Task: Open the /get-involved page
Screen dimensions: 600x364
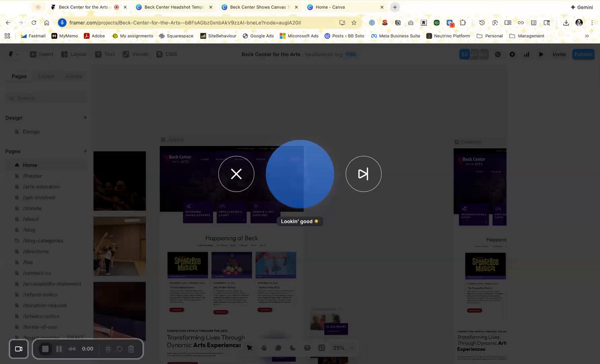Action: point(46,197)
